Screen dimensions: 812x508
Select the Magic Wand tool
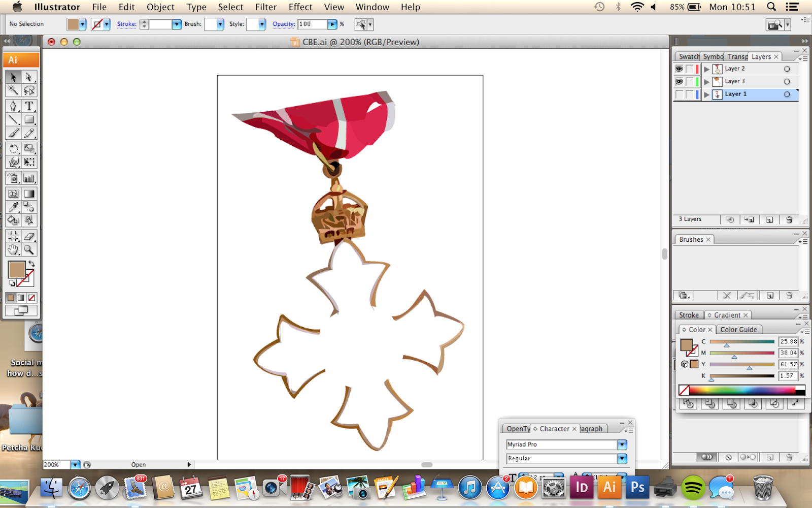pos(13,90)
